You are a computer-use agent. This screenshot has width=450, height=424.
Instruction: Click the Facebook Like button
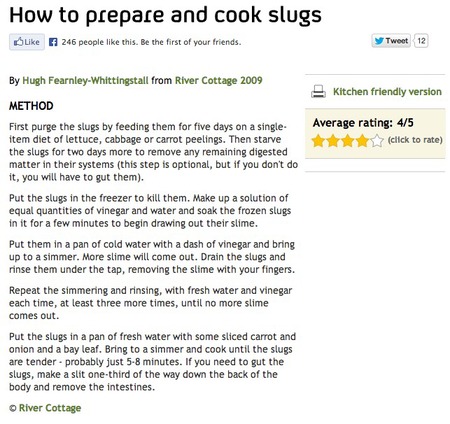coord(27,42)
